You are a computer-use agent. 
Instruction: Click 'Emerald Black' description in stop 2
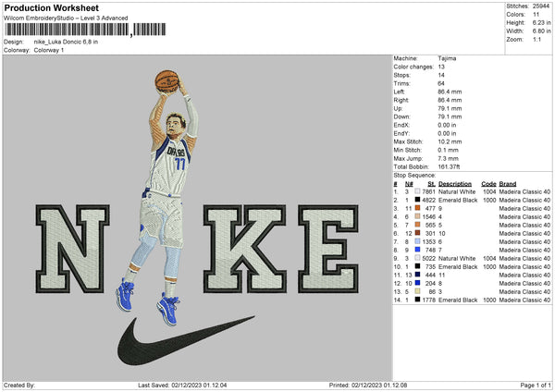pyautogui.click(x=458, y=201)
